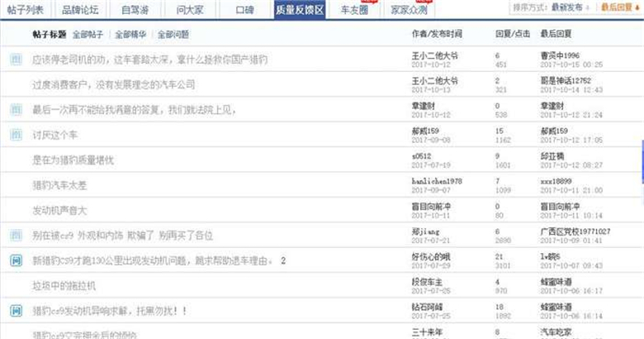Click the 回复/点击 column header
This screenshot has height=339, width=644.
pyautogui.click(x=513, y=34)
